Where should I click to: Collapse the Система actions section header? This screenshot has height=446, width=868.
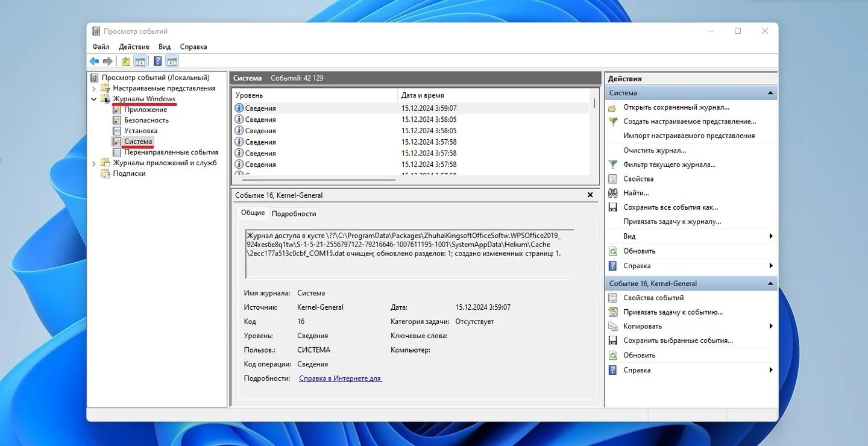point(770,93)
